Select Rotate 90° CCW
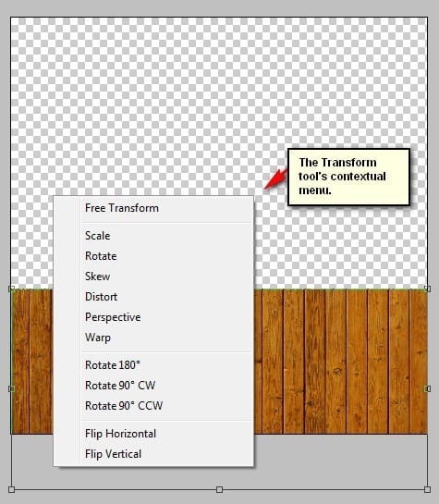439x504 pixels. pos(153,406)
